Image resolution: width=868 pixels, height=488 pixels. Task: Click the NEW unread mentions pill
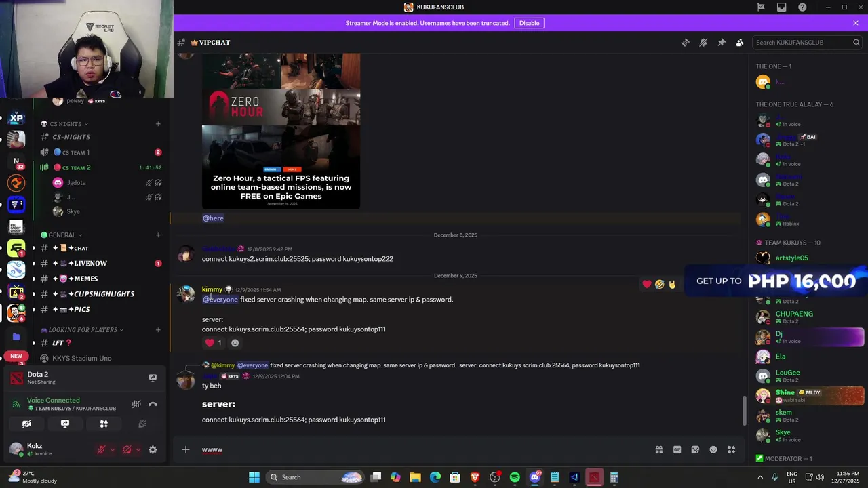(x=16, y=356)
